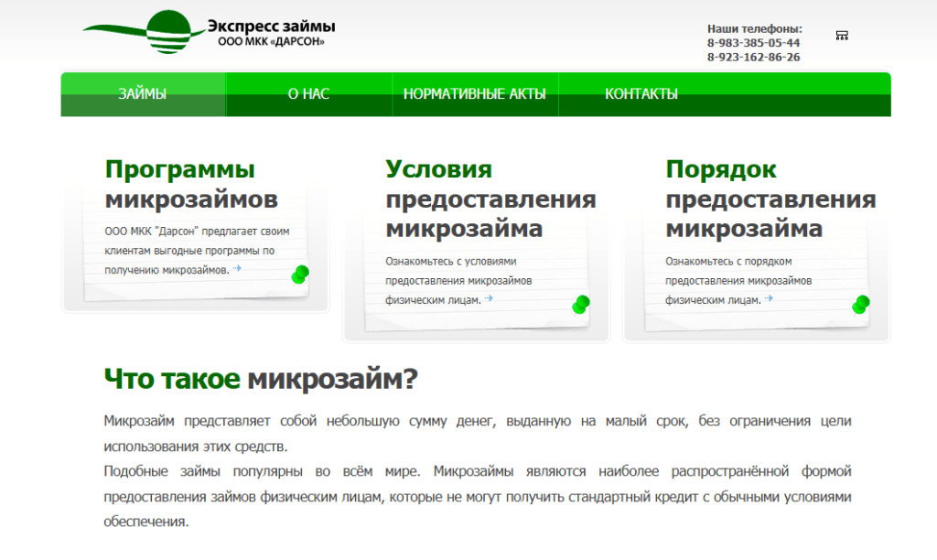Image resolution: width=937 pixels, height=560 pixels.
Task: Click the sitemap icon near the phone numbers
Action: click(x=843, y=33)
